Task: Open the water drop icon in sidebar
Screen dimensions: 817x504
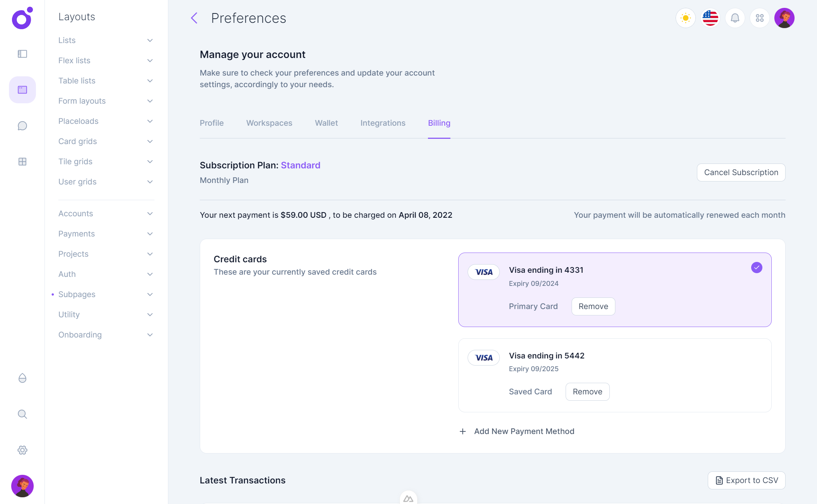Action: [22, 378]
